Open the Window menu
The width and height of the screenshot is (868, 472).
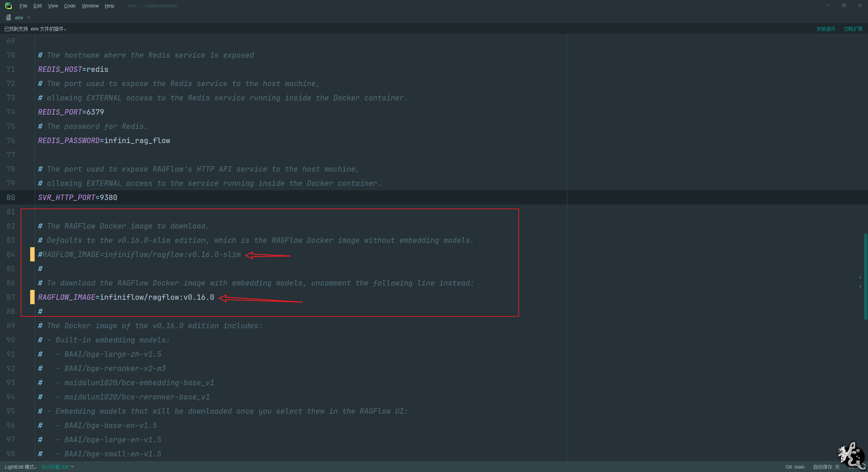[x=90, y=6]
